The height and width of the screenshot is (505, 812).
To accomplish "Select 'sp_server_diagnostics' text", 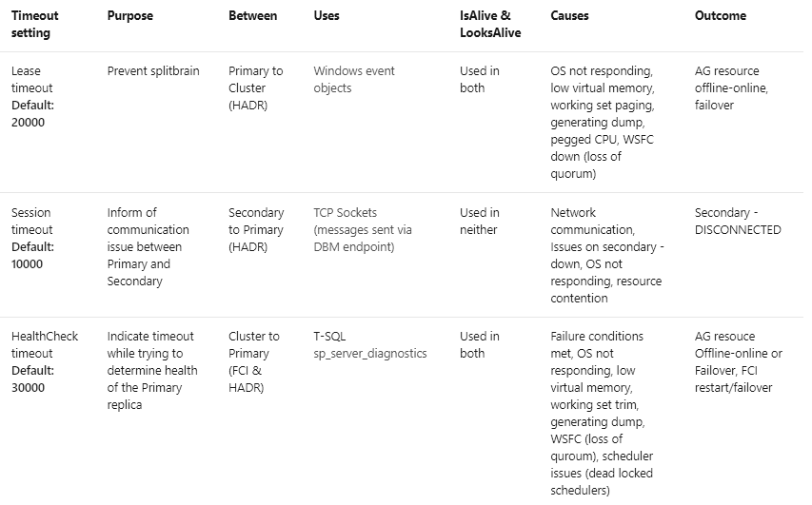I will 369,354.
